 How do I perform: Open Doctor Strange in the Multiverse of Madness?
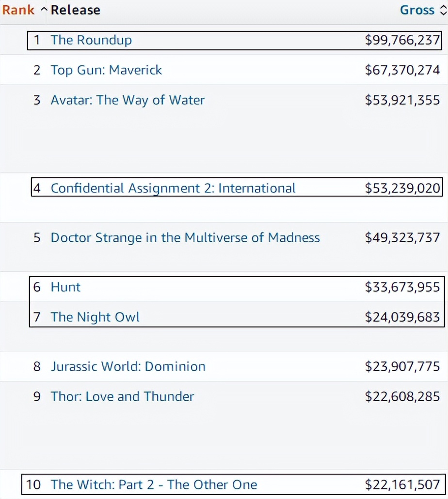tap(185, 238)
